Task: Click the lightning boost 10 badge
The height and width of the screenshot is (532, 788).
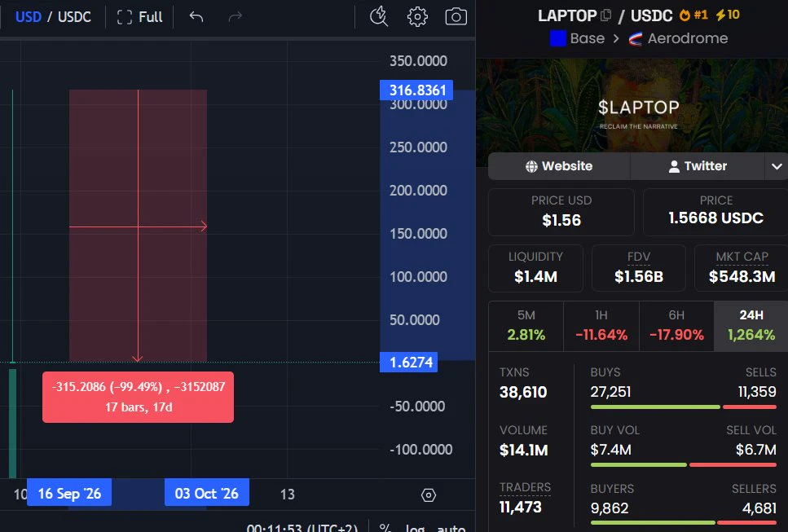Action: 728,15
